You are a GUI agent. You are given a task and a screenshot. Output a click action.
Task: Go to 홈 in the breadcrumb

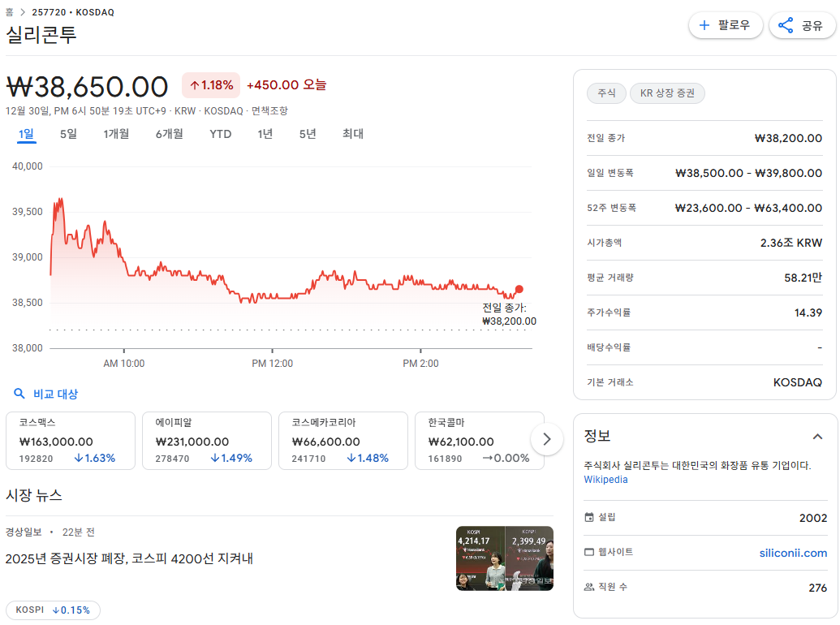[x=9, y=12]
